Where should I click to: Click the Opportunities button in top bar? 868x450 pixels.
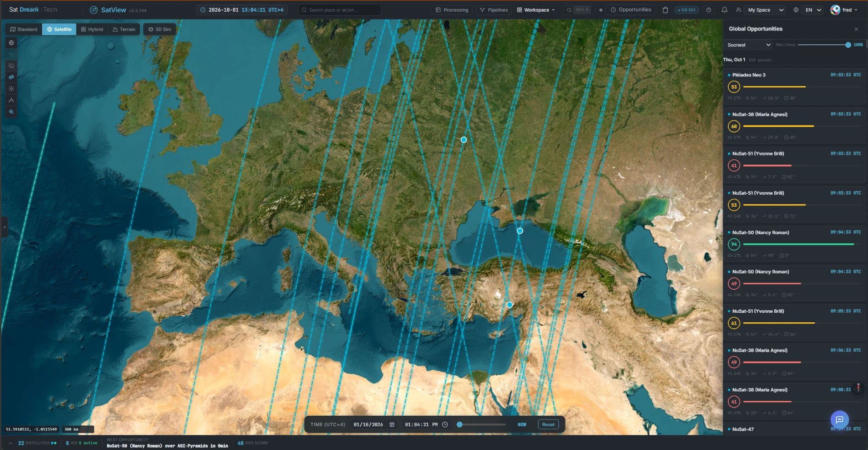(631, 10)
